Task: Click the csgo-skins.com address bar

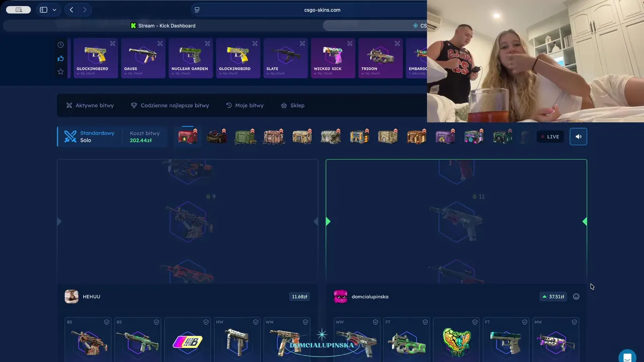Action: (322, 10)
